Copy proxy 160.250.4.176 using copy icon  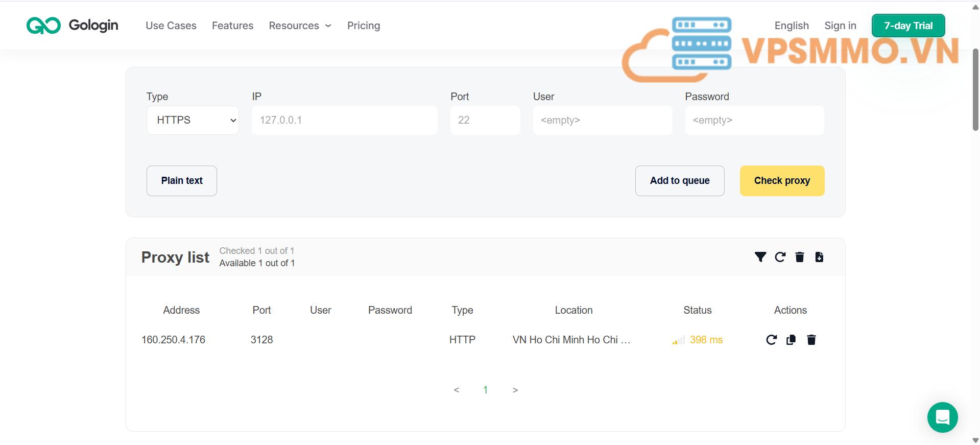pyautogui.click(x=791, y=340)
